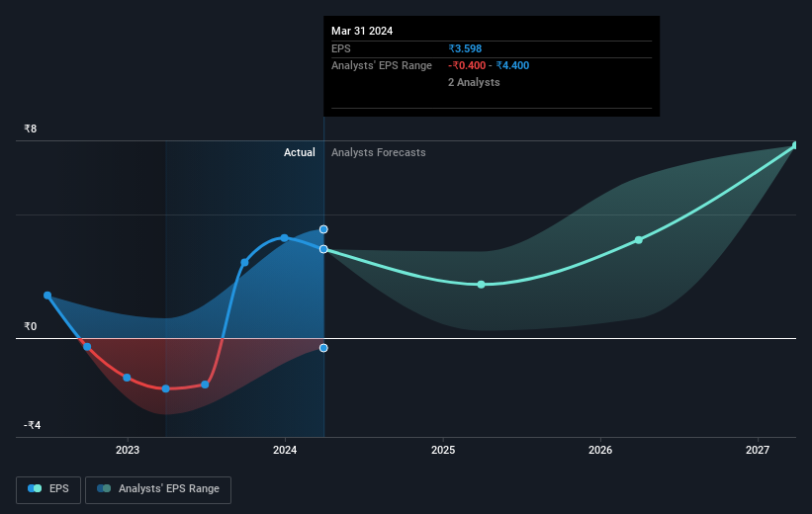Select the red EPS point before the sharp rise
Viewport: 812px width, 514px height.
205,385
